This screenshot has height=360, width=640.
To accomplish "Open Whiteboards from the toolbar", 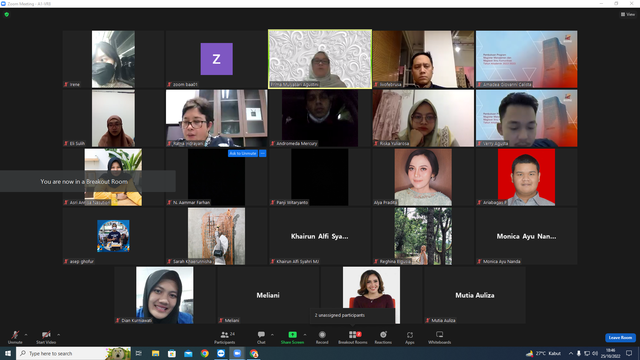I will point(440,337).
